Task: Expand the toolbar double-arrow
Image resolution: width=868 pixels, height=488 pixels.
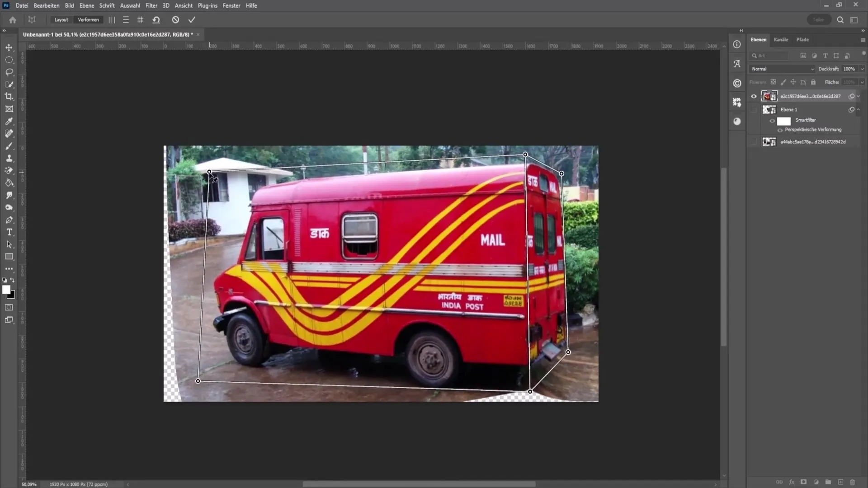Action: pyautogui.click(x=4, y=30)
